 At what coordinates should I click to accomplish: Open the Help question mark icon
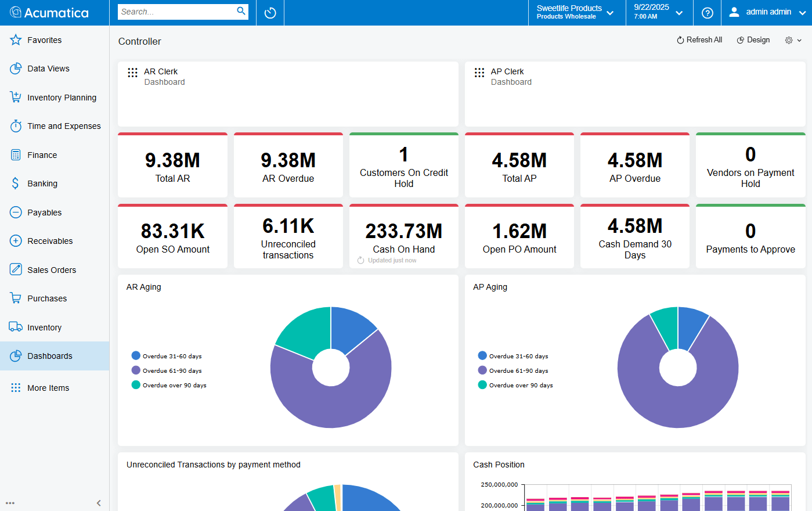point(707,13)
